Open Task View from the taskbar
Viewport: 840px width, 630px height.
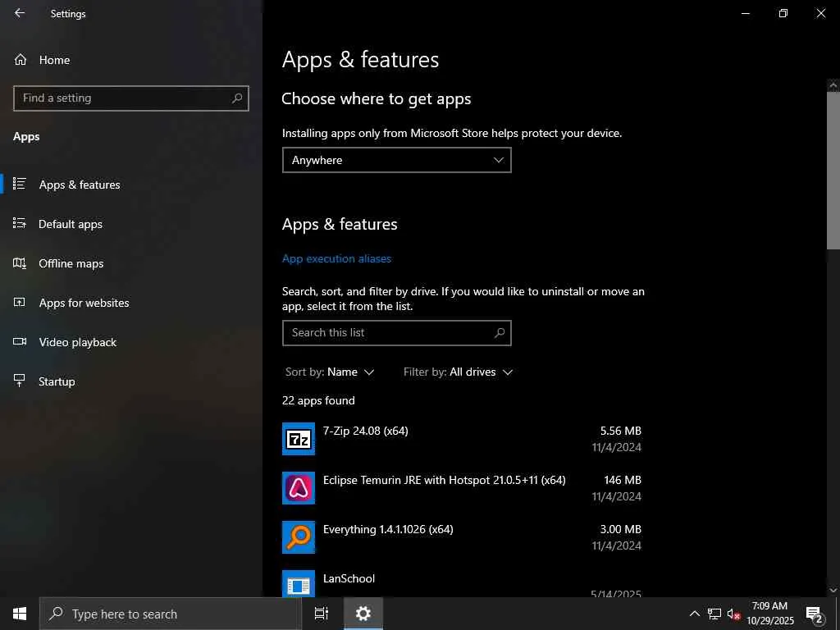pyautogui.click(x=322, y=614)
